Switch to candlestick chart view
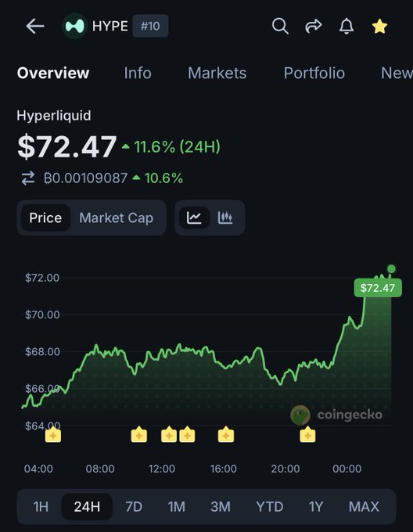Image resolution: width=413 pixels, height=532 pixels. [x=224, y=217]
